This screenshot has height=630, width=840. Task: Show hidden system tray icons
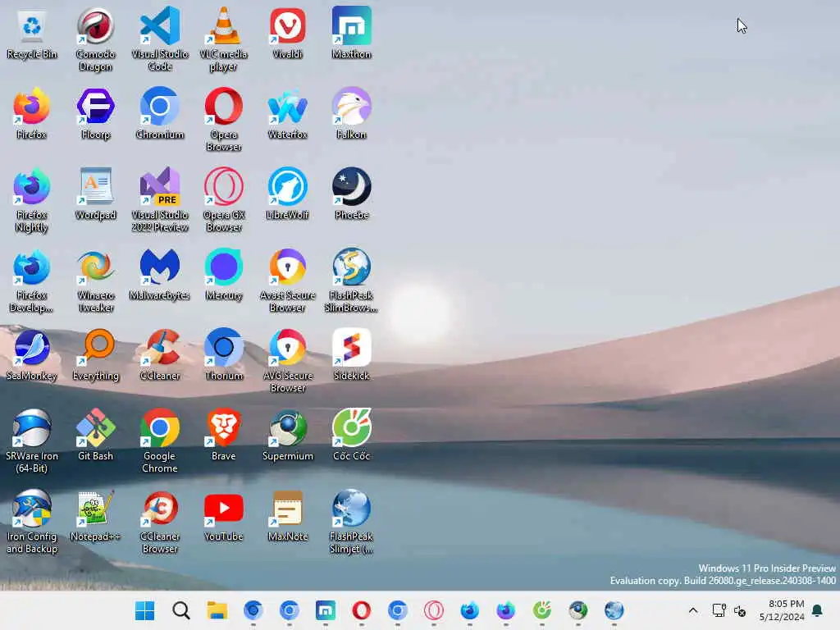[692, 610]
